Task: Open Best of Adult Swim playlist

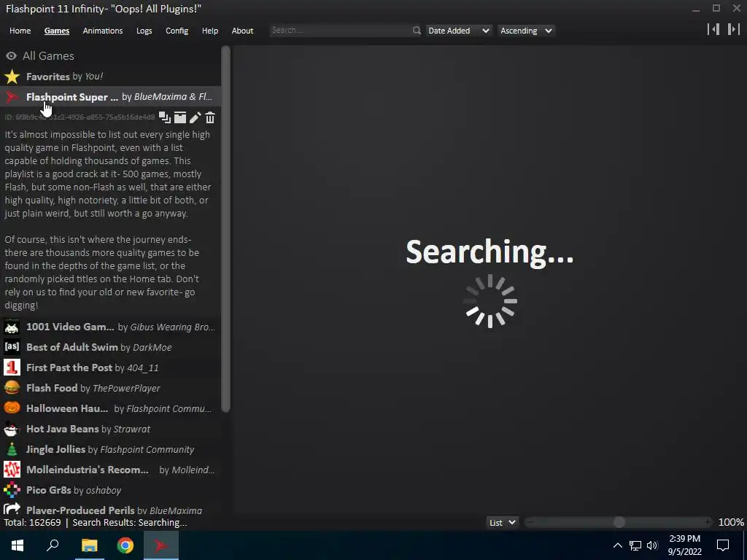Action: click(111, 347)
